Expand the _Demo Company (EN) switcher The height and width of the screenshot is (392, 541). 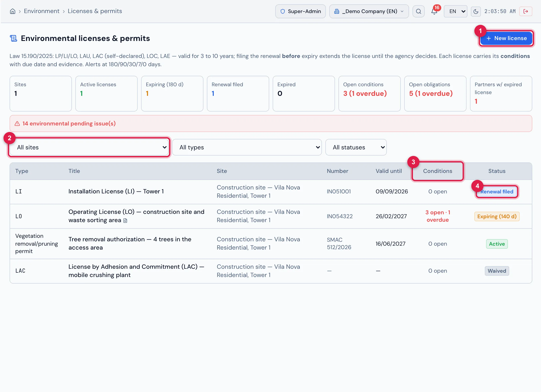point(369,11)
